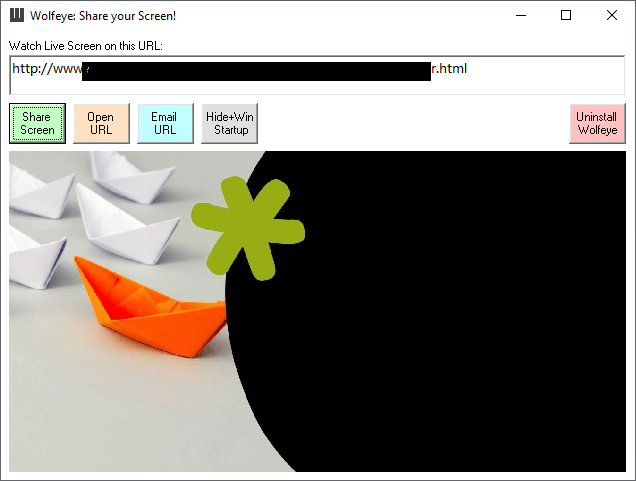Click the green Share Screen button

(x=37, y=123)
